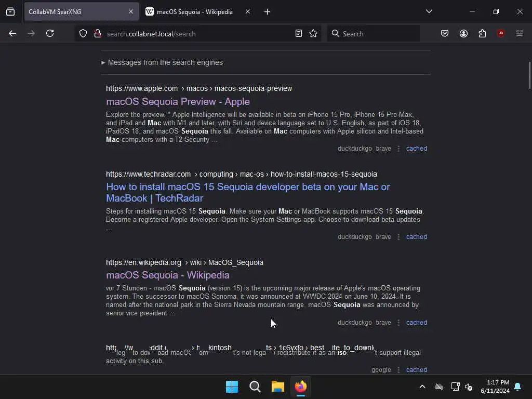Close the macOS Sequoia Wikipedia tab

click(248, 11)
